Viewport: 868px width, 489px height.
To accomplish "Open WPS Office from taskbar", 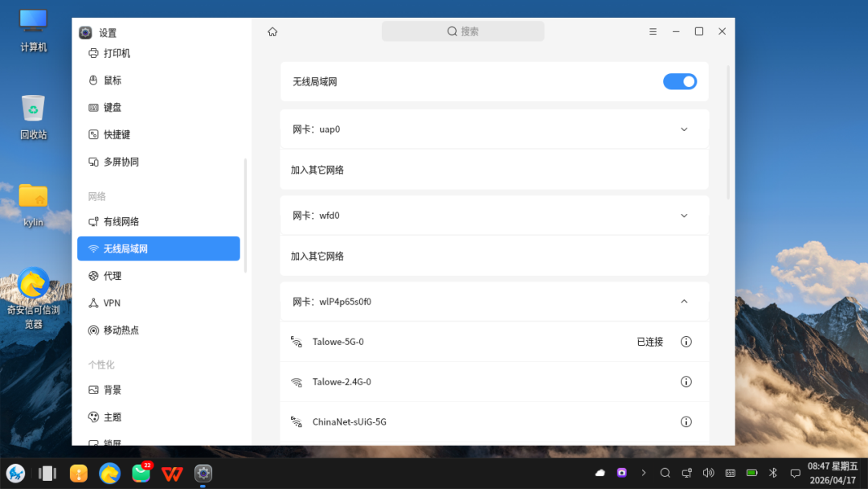I will [x=172, y=474].
